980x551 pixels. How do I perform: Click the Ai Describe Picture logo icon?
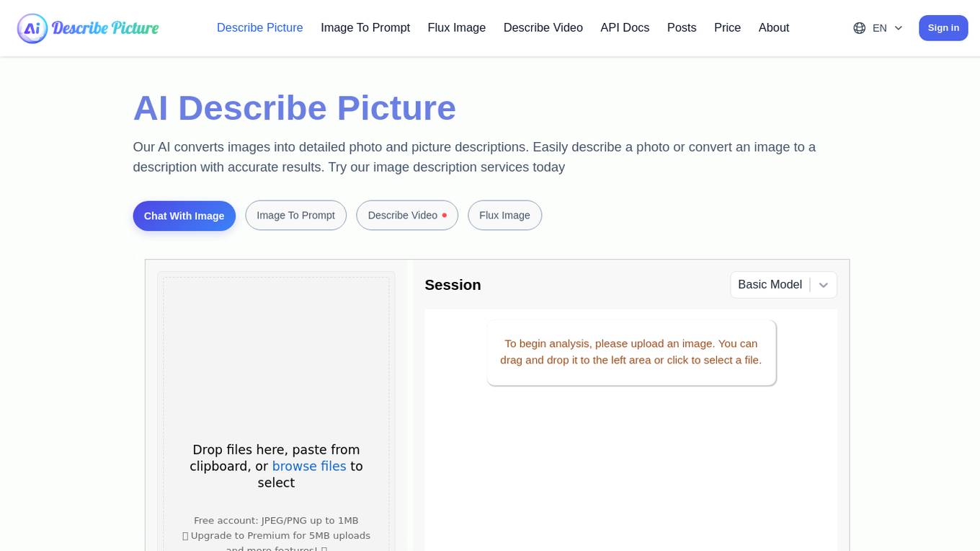[x=32, y=28]
